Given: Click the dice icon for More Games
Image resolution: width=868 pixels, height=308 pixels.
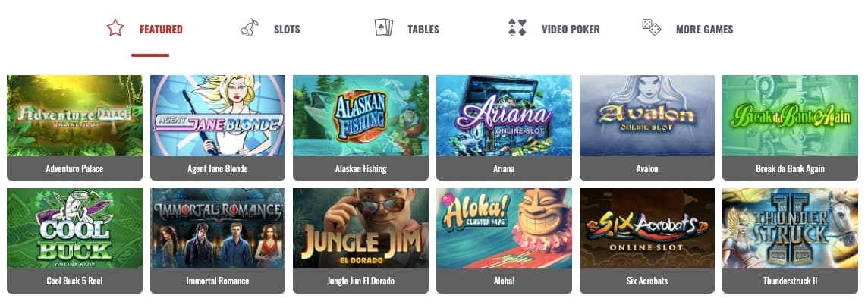Looking at the screenshot, I should (652, 28).
